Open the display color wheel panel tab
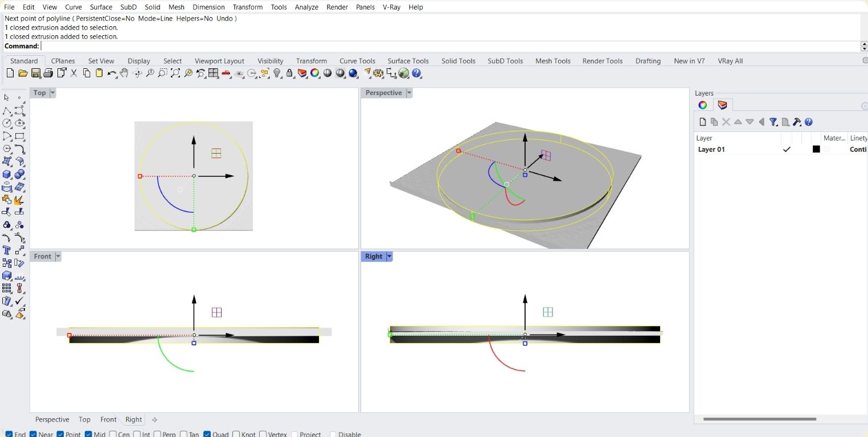Screen dimensions: 868x437 pos(703,105)
